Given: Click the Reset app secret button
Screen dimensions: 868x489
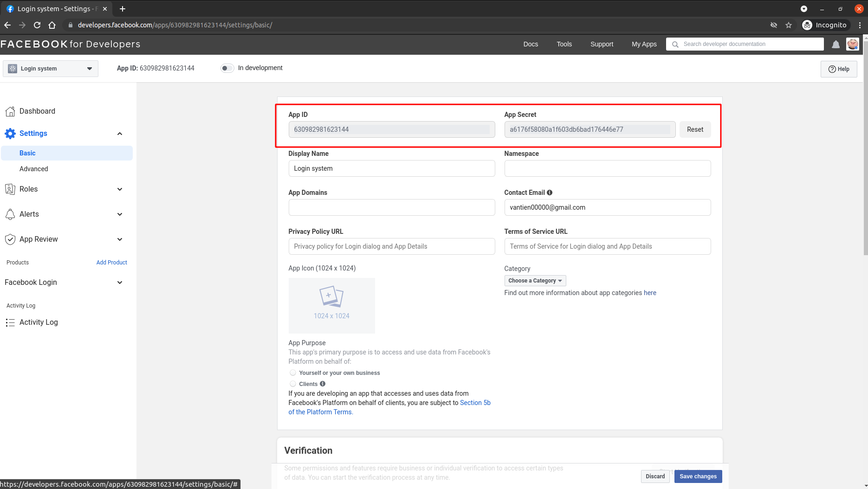Looking at the screenshot, I should tap(695, 129).
